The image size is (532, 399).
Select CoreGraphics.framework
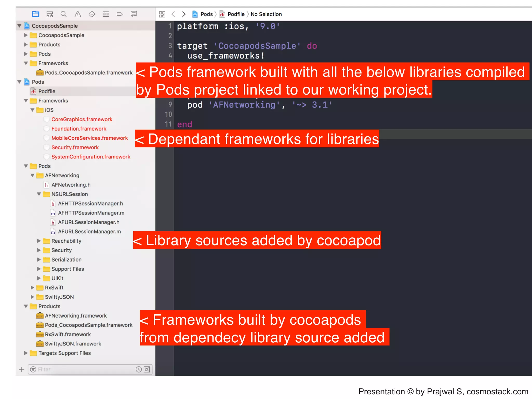click(82, 119)
